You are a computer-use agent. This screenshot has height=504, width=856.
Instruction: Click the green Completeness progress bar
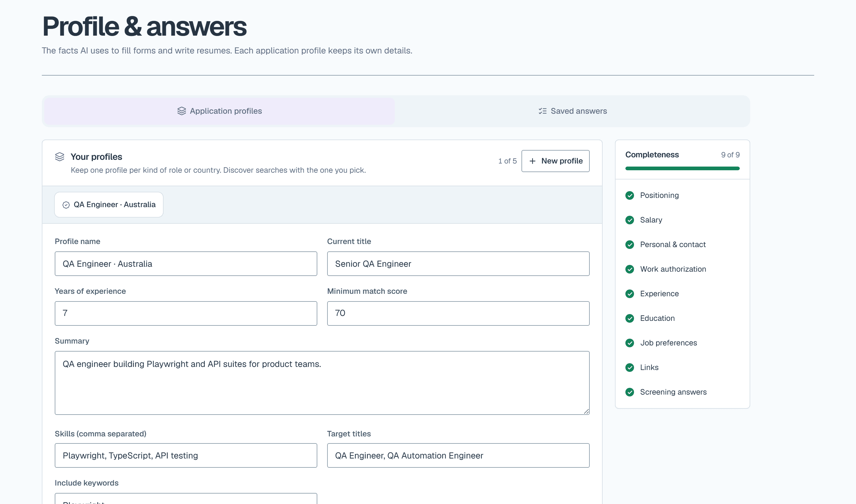pos(682,168)
